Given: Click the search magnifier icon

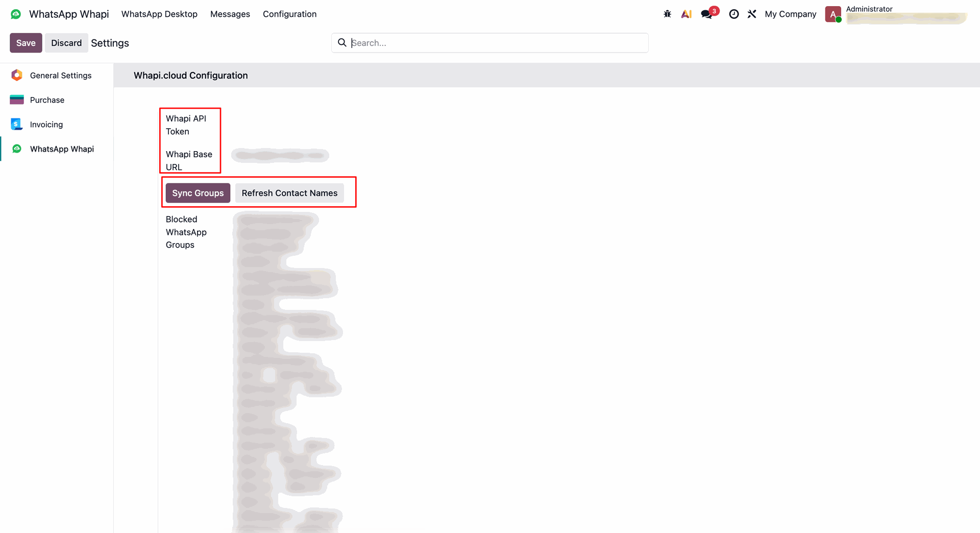Looking at the screenshot, I should (x=342, y=43).
